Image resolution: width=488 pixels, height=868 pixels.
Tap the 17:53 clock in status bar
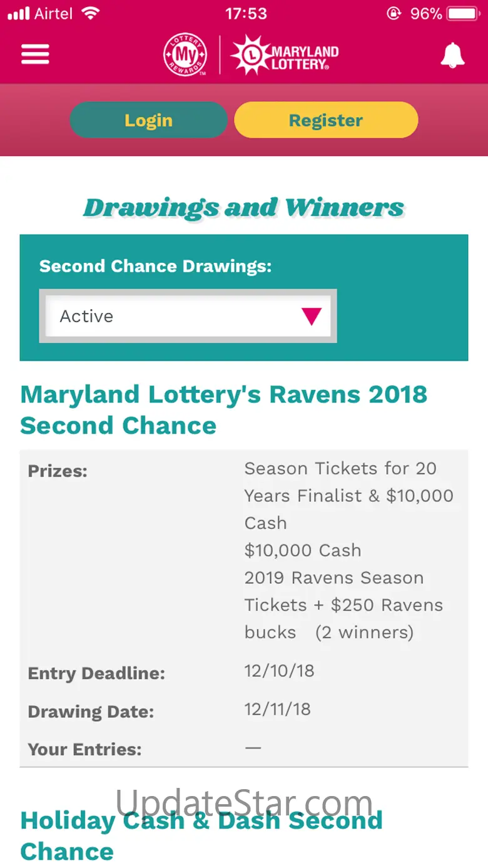246,13
